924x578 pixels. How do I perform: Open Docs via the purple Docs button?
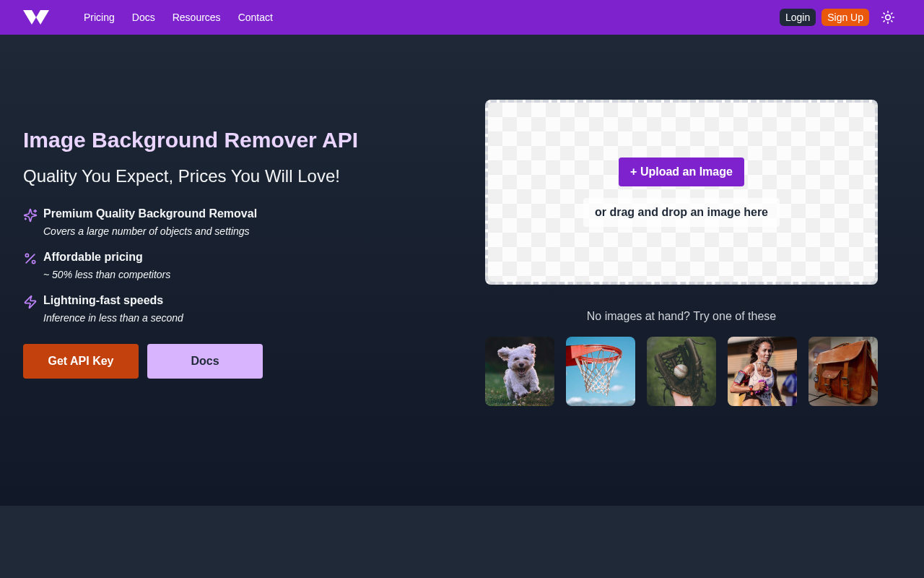point(205,361)
